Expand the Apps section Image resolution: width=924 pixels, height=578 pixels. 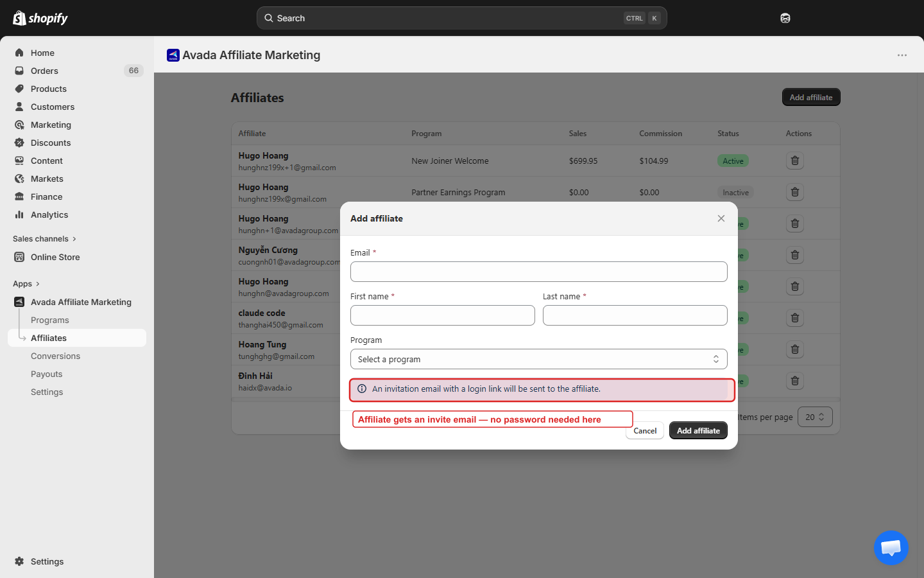coord(26,284)
